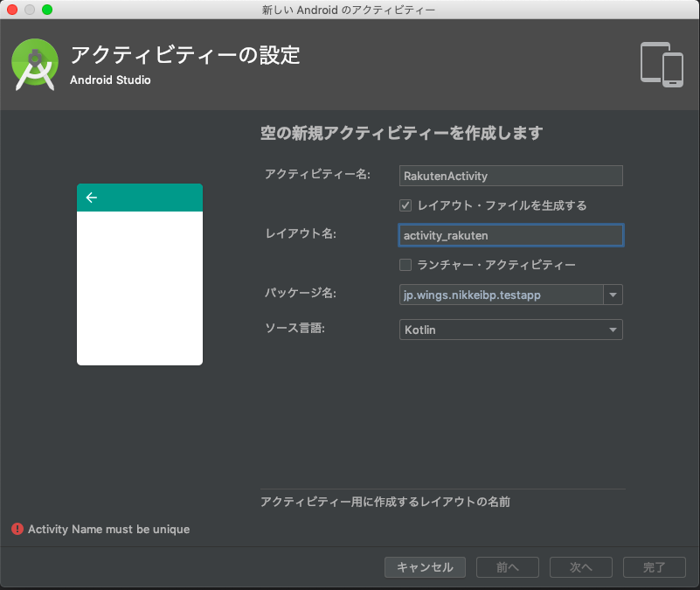Click the Android Studio logo icon
This screenshot has width=700, height=590.
pyautogui.click(x=34, y=64)
